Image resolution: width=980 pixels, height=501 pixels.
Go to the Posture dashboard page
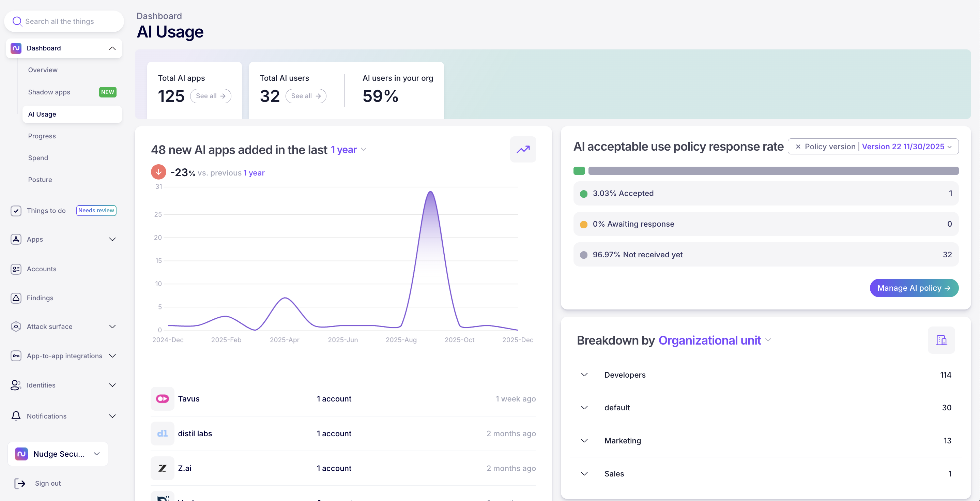pyautogui.click(x=40, y=180)
